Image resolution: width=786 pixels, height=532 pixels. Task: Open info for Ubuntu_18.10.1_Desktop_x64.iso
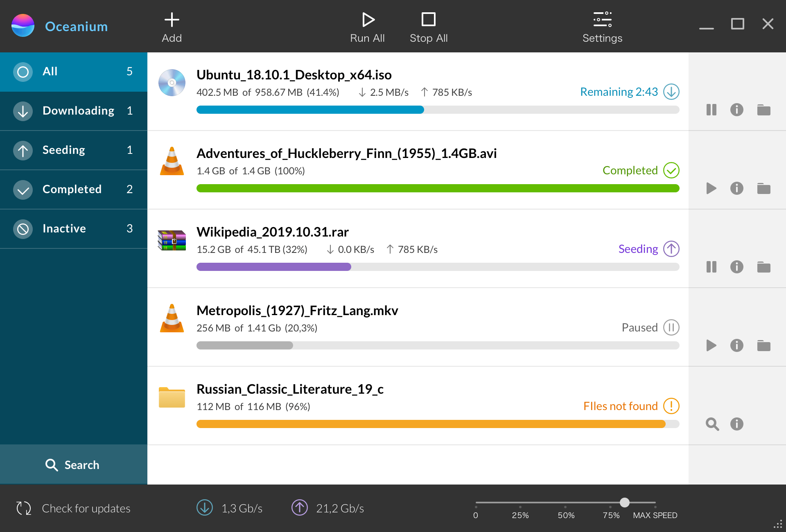(736, 110)
